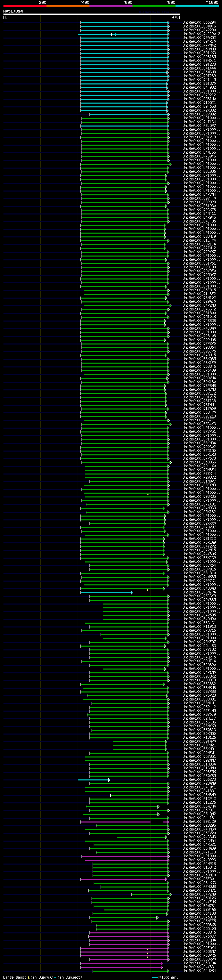Screen dimensions: 222x980
Task: Open hit UniRef100_Q4T134
Action: [199, 122]
